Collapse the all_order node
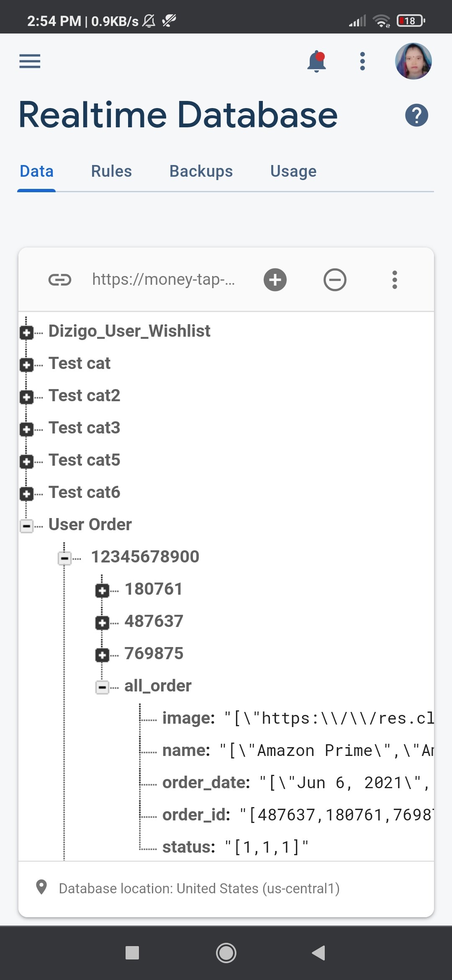The image size is (452, 980). click(x=102, y=687)
